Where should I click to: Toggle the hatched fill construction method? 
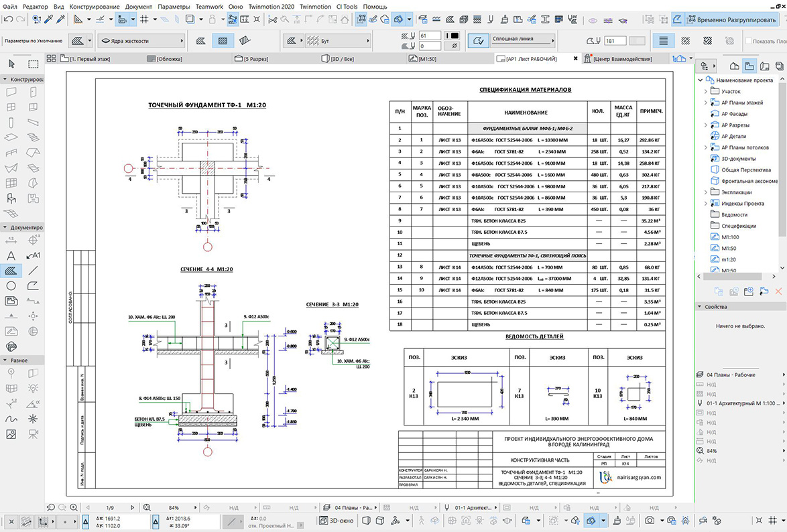pos(223,41)
